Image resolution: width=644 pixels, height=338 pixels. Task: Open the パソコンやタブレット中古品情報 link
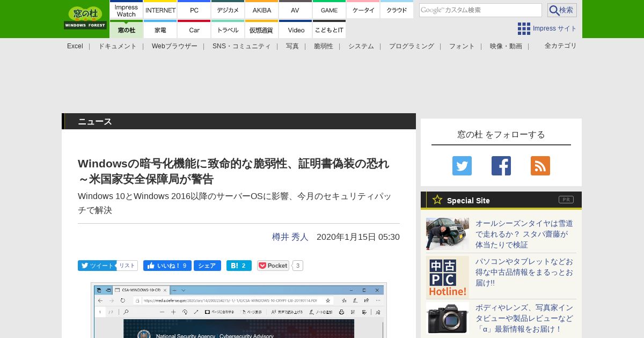524,272
